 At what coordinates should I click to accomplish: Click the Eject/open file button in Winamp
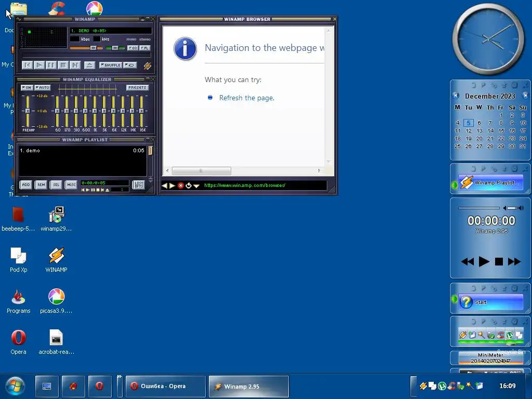[89, 65]
